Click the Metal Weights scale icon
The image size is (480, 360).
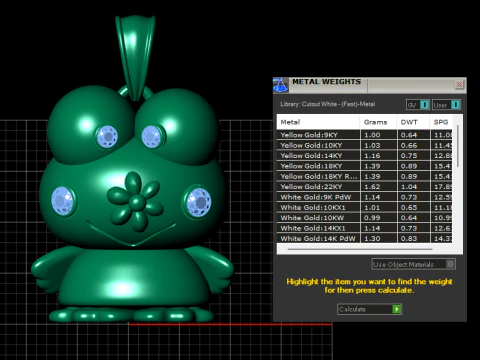point(280,85)
